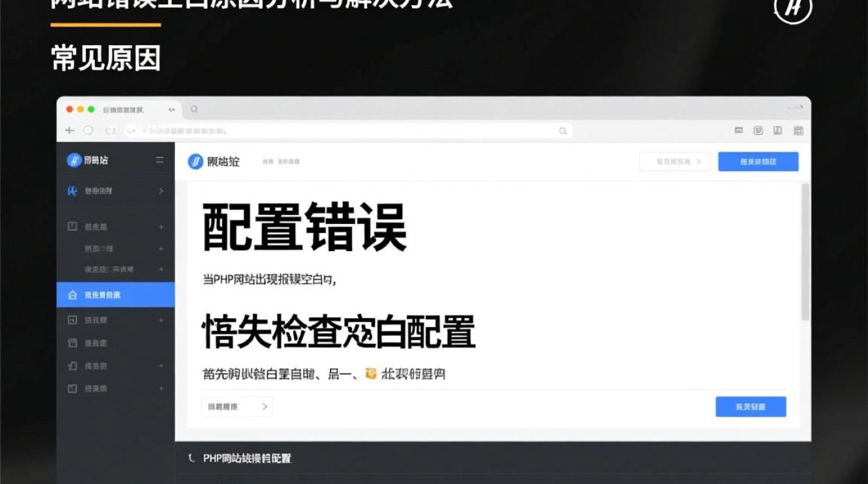Click blue button at bottom right of card
This screenshot has width=868, height=484.
pyautogui.click(x=750, y=407)
